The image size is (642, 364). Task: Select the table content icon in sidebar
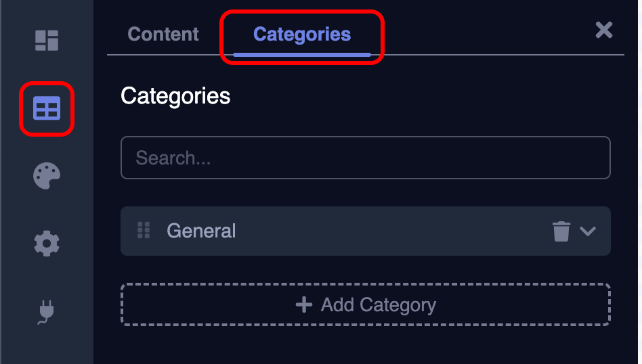47,108
